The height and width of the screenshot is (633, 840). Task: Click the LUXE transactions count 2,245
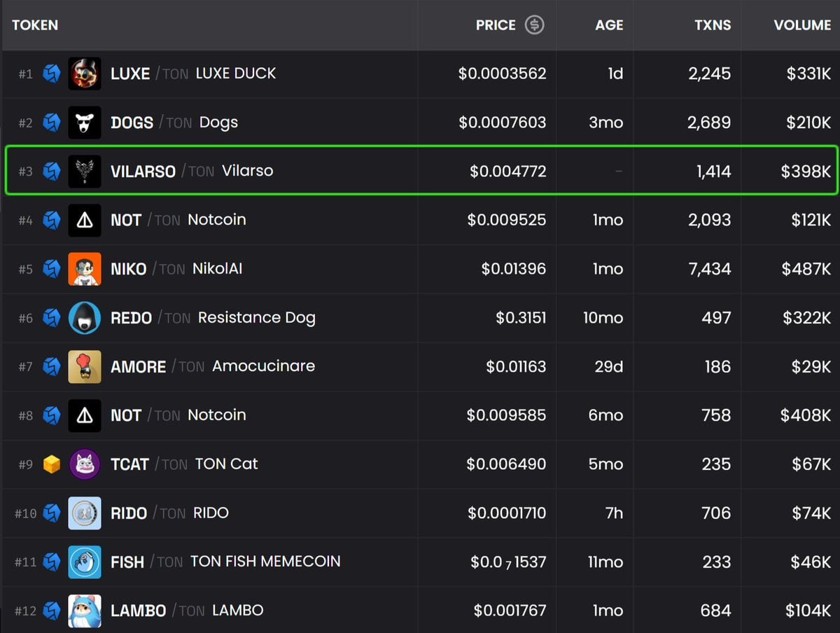[x=710, y=74]
